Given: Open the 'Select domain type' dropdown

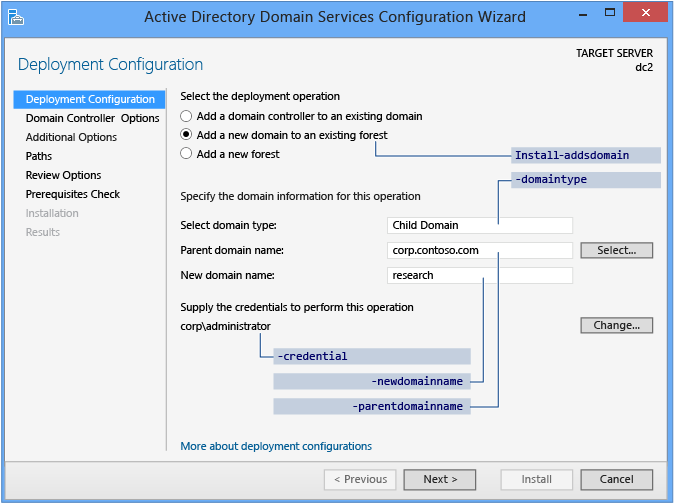Looking at the screenshot, I should point(479,225).
